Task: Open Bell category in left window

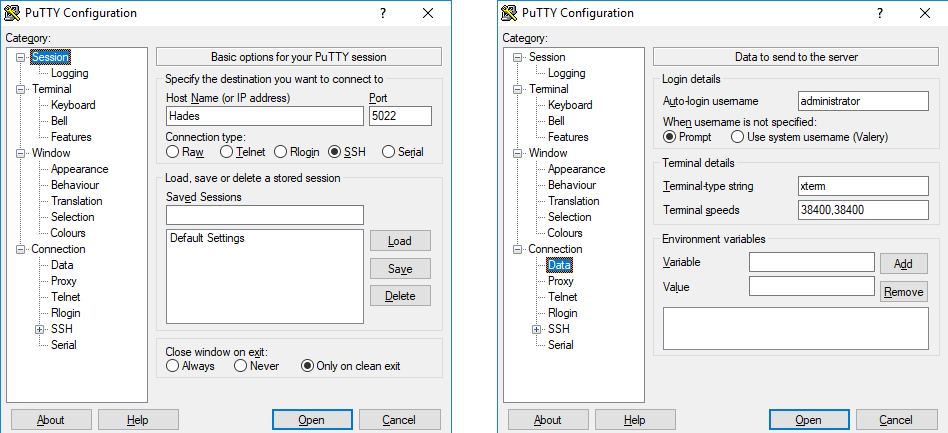Action: pos(59,121)
